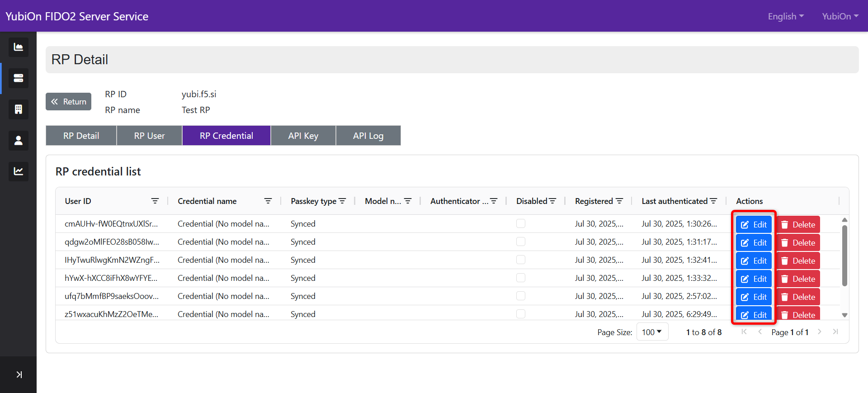Open Disabled column filter icon
868x393 pixels.
pos(552,201)
